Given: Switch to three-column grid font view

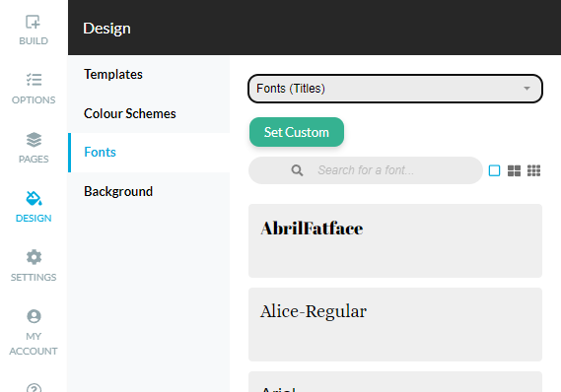Looking at the screenshot, I should coord(533,170).
